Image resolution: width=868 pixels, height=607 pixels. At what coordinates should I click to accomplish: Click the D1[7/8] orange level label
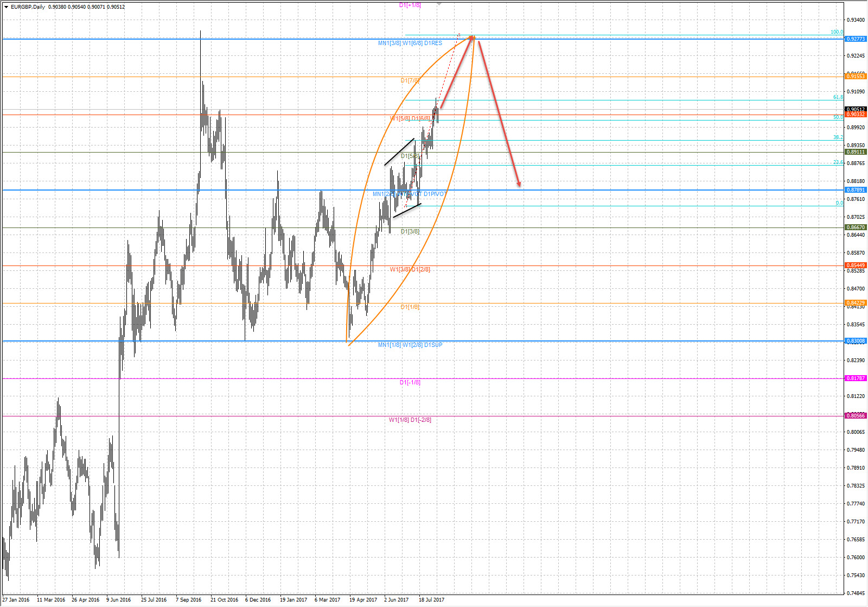410,80
